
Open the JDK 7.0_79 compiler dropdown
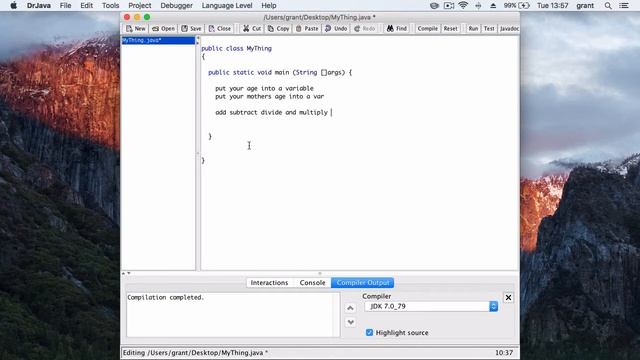pyautogui.click(x=431, y=306)
